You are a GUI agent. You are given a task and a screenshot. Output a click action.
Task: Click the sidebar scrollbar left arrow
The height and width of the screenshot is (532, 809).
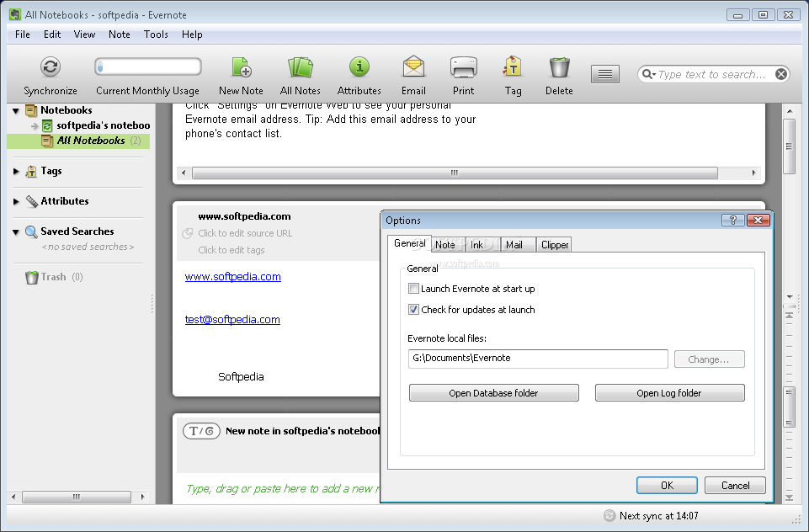(14, 497)
